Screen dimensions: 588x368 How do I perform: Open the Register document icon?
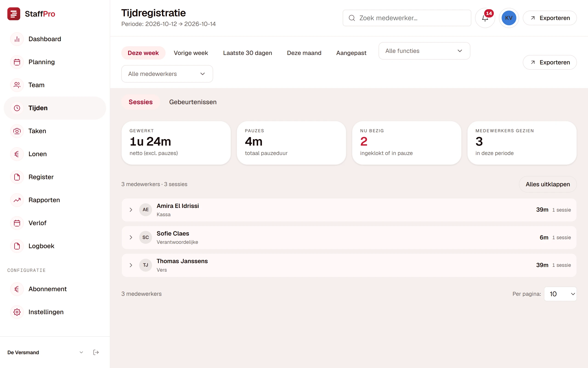(17, 177)
